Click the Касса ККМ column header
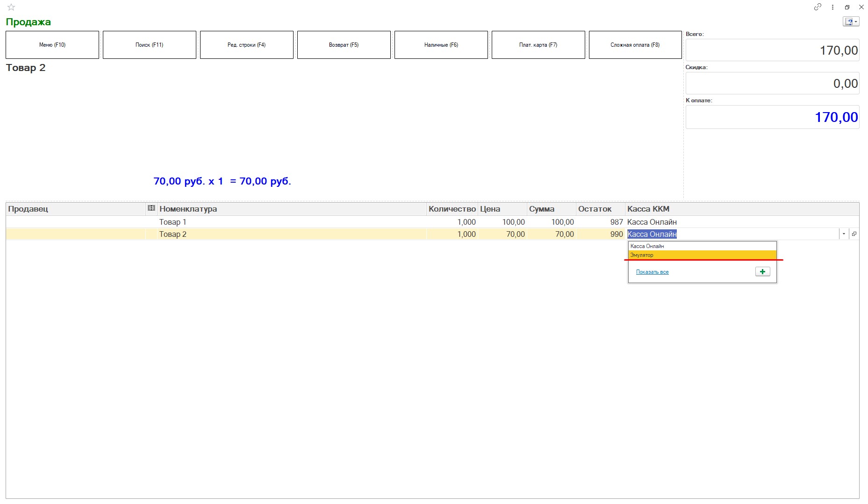Screen dimensions: 868x504 pyautogui.click(x=742, y=209)
